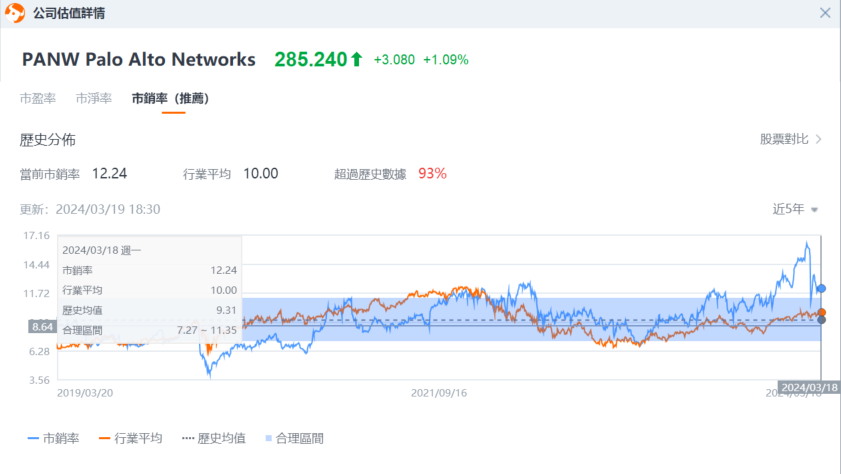Click the blue 市銷率 endpoint dot on chart

pyautogui.click(x=821, y=289)
